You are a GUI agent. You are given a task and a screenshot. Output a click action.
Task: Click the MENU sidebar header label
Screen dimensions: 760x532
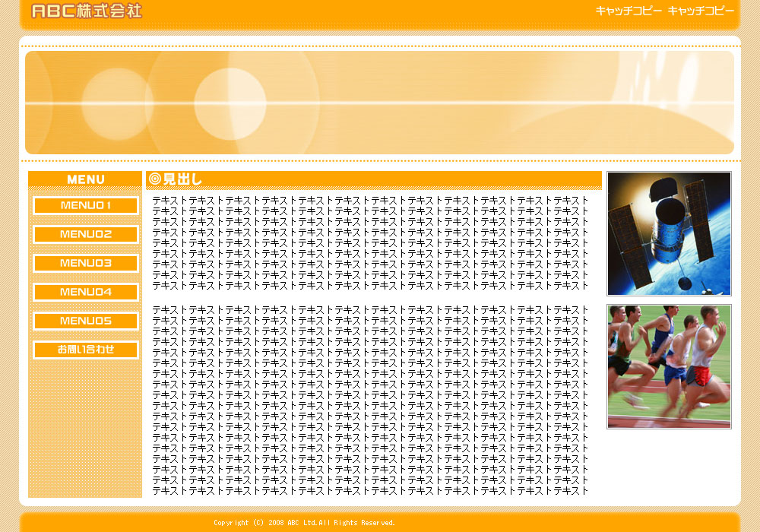point(85,179)
